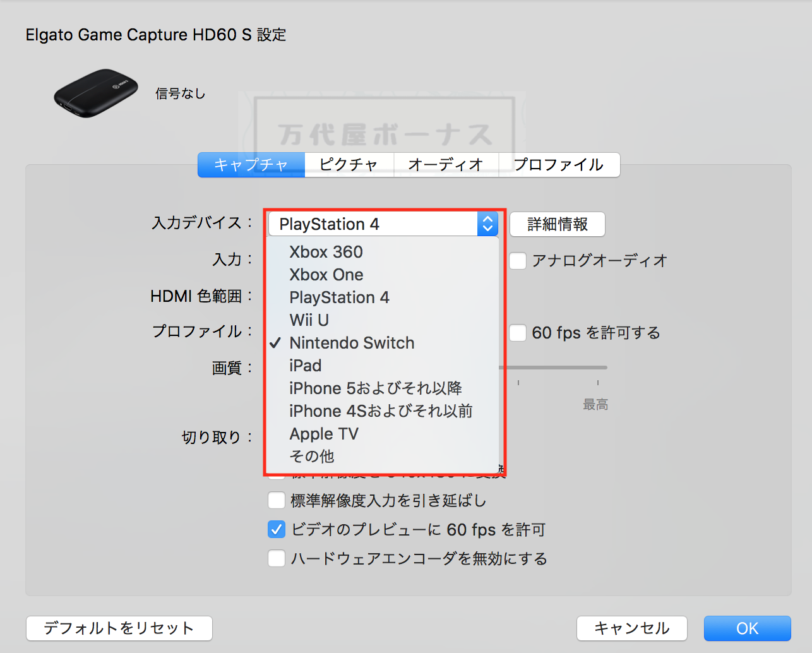This screenshot has width=812, height=653.
Task: Click デフォルトをリセット button
Action: pos(119,628)
